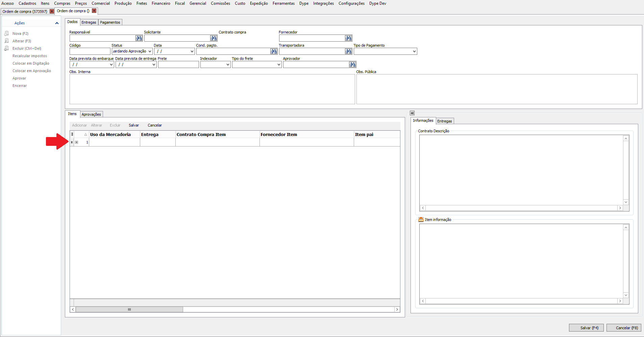Click into the Código input field
644x337 pixels.
coord(90,51)
